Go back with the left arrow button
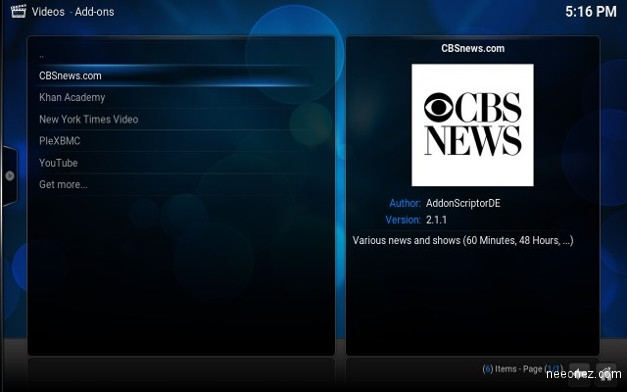 [x=579, y=374]
